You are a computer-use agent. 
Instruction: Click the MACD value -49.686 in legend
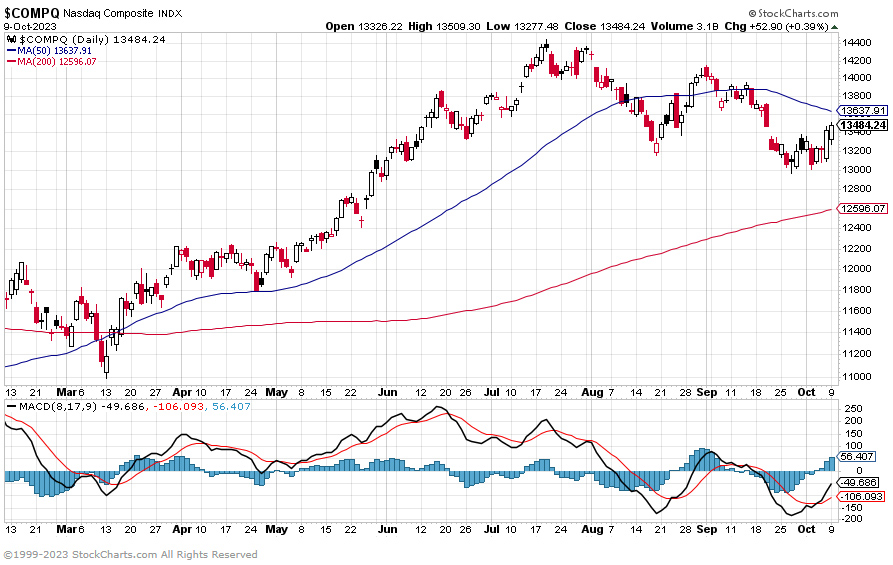123,407
